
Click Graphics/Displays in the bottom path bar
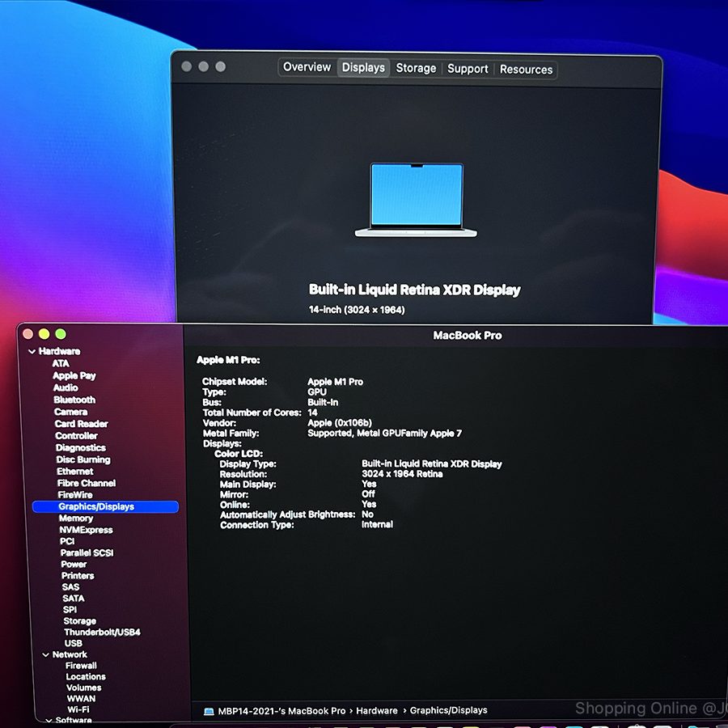click(448, 710)
